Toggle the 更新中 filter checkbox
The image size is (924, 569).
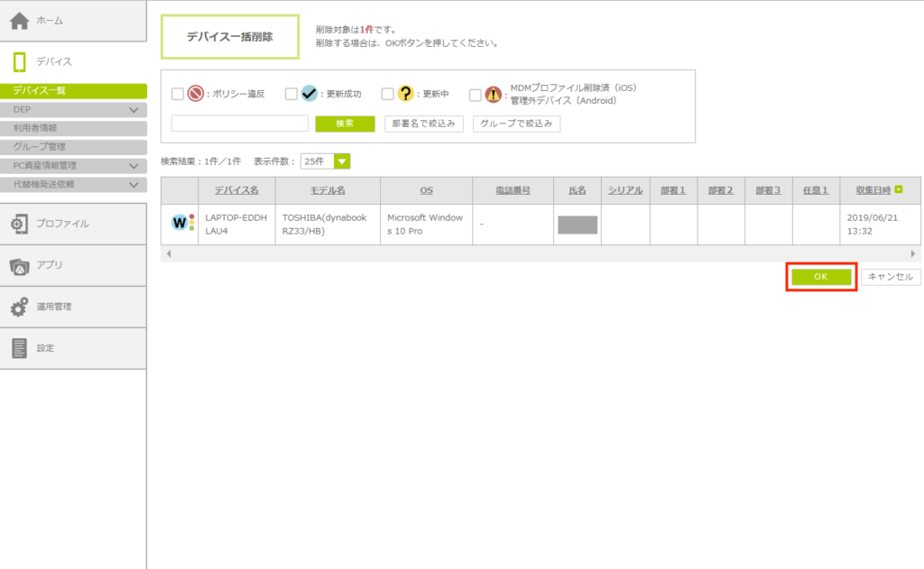click(388, 94)
